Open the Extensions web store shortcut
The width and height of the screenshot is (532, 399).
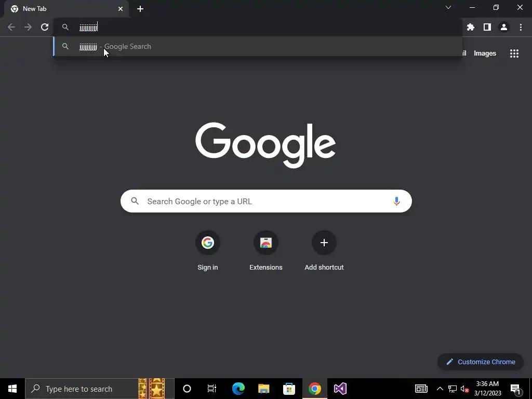tap(266, 251)
